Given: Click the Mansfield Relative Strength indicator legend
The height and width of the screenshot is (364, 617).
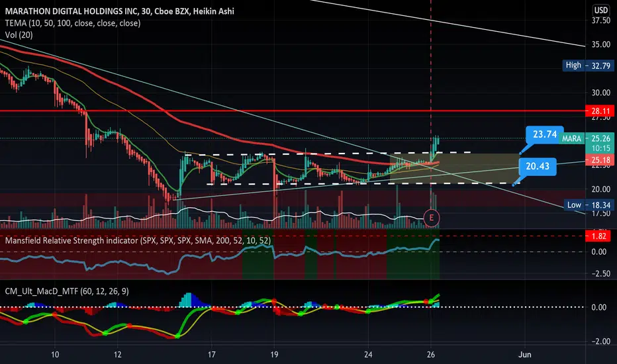Looking at the screenshot, I should click(138, 240).
